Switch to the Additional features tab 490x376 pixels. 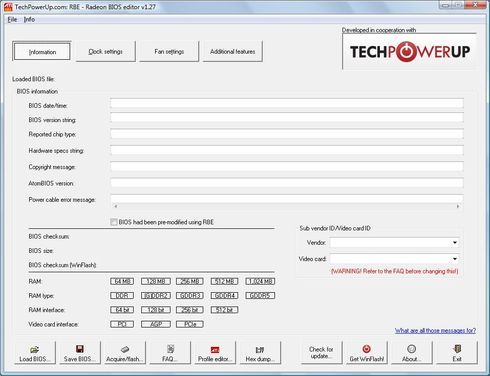click(233, 52)
